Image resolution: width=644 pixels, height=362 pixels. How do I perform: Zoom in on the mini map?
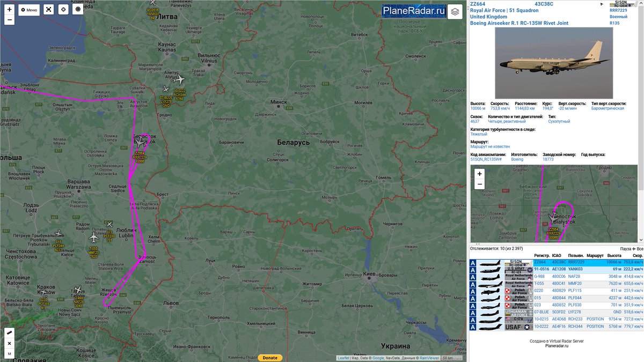tap(479, 174)
